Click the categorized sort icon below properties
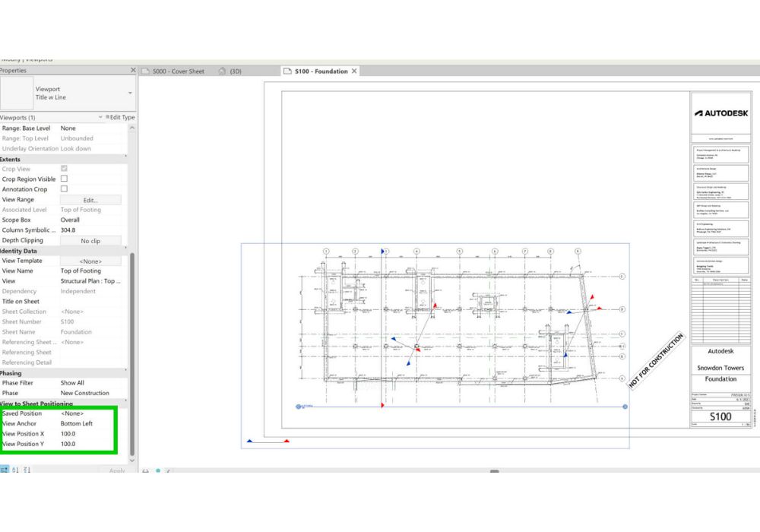This screenshot has width=760, height=532. (x=5, y=471)
